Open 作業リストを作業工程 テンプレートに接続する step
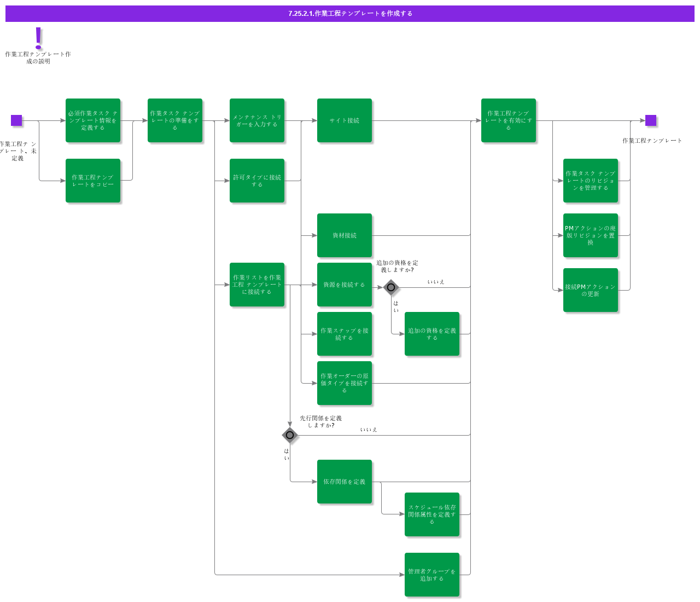The image size is (700, 602). (x=257, y=285)
